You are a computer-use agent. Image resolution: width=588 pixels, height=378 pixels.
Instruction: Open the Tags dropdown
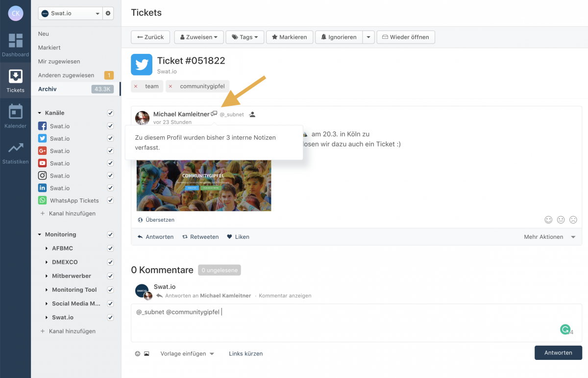pyautogui.click(x=245, y=37)
